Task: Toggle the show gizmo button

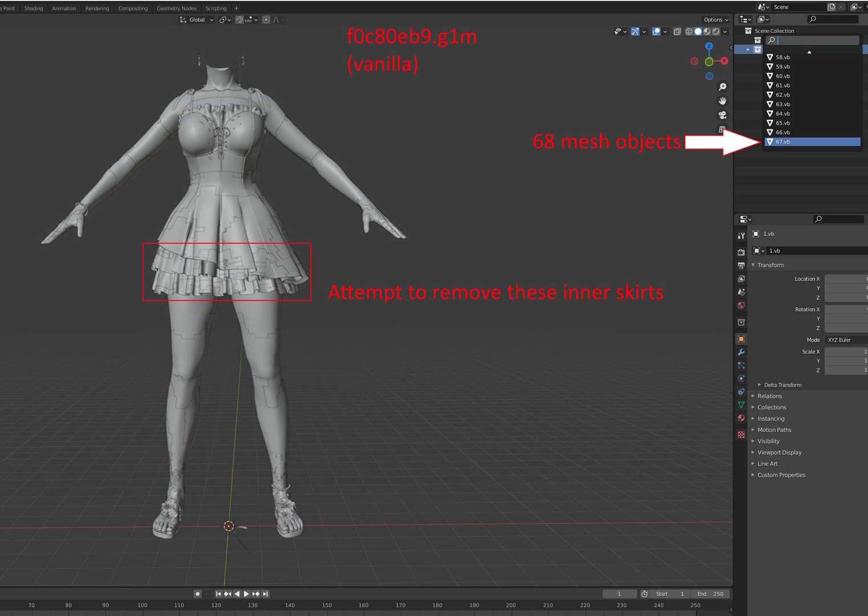Action: pyautogui.click(x=635, y=31)
